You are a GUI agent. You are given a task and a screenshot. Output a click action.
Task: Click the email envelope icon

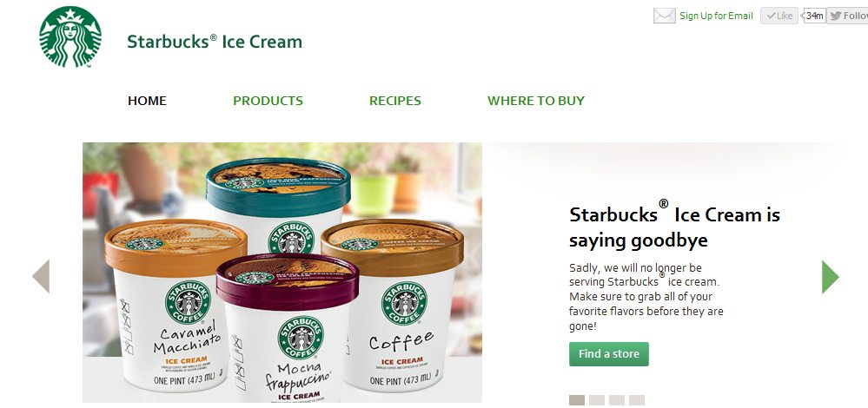pyautogui.click(x=665, y=16)
